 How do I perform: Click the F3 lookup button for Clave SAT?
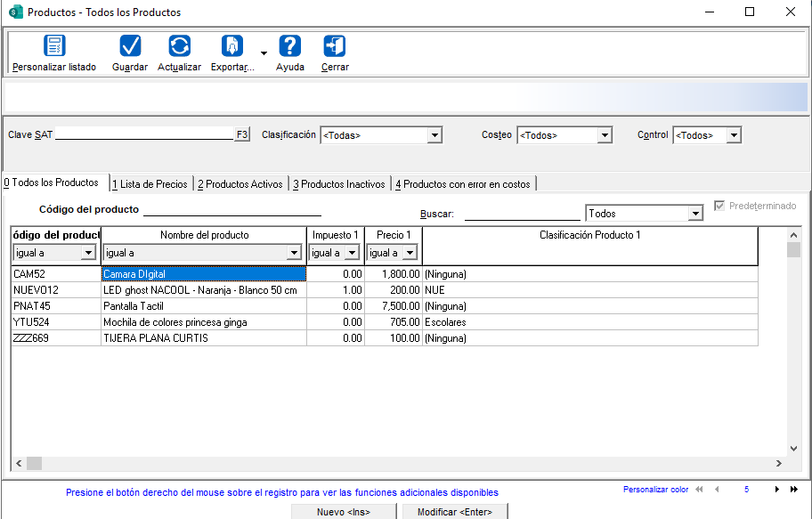(x=242, y=134)
